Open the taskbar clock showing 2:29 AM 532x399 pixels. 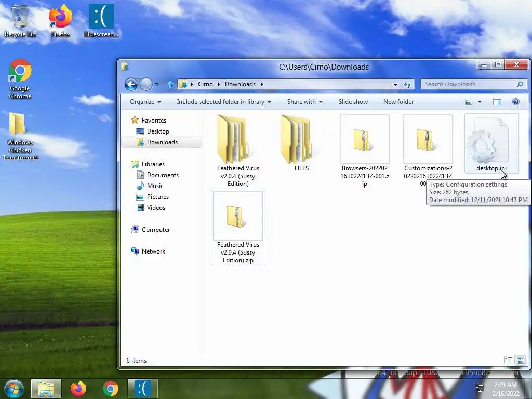[x=506, y=389]
